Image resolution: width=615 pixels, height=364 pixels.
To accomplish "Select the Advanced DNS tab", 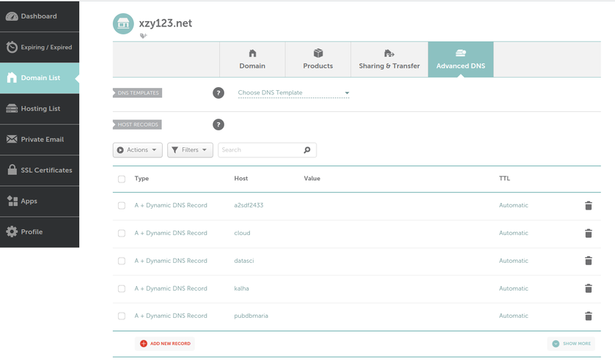I will coord(460,59).
